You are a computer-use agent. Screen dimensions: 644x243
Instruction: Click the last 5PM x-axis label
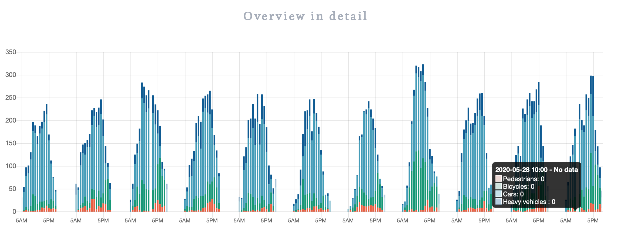point(593,221)
